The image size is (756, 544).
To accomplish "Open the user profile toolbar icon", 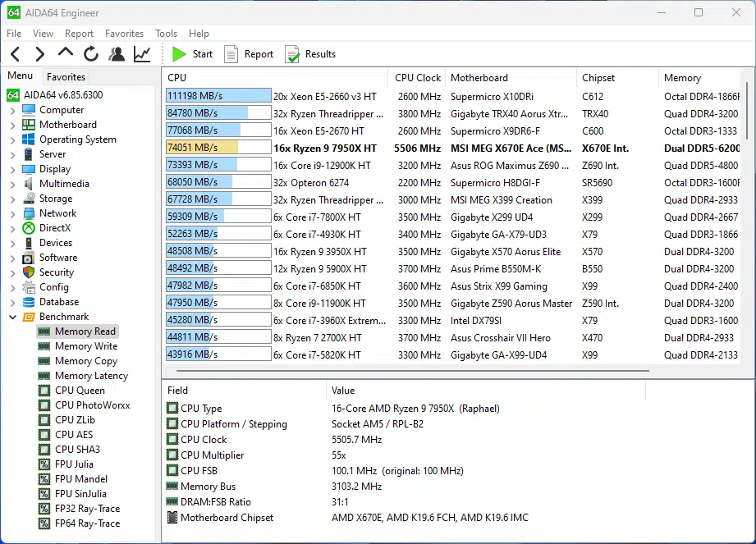I will coord(117,54).
